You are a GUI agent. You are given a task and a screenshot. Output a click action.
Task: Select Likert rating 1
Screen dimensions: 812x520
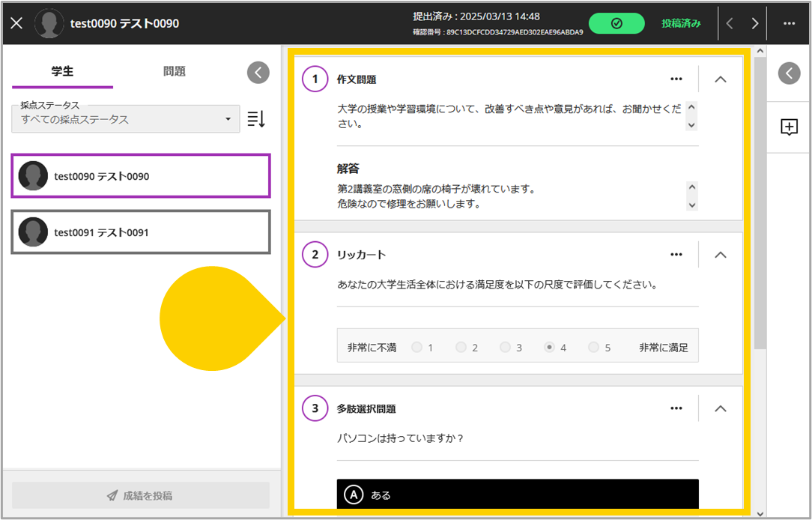[x=417, y=347]
